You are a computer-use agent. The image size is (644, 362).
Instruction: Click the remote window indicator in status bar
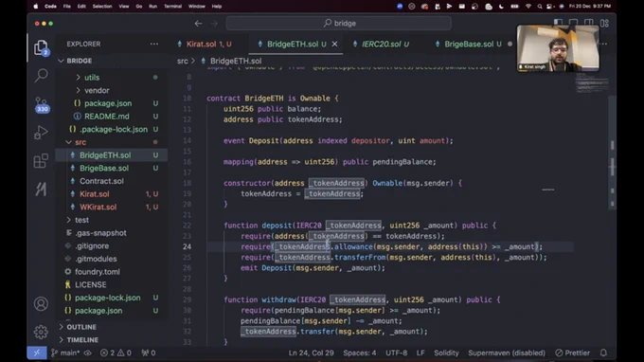(37, 353)
